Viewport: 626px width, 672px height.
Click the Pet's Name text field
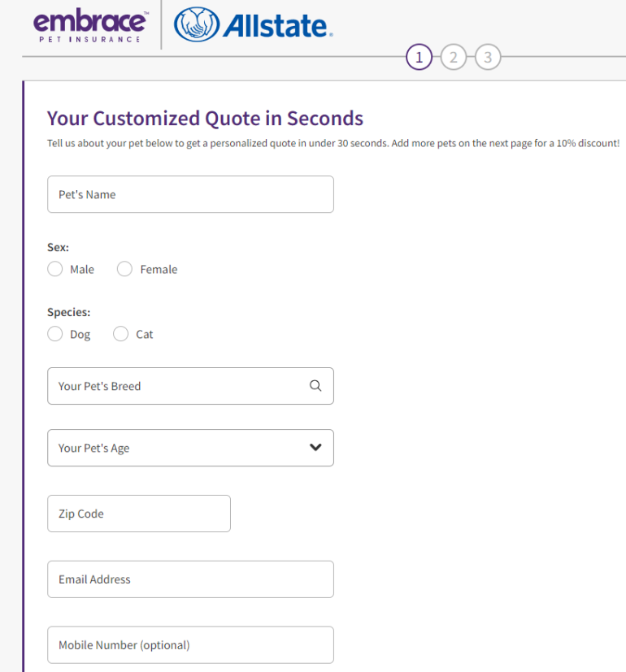pyautogui.click(x=190, y=194)
